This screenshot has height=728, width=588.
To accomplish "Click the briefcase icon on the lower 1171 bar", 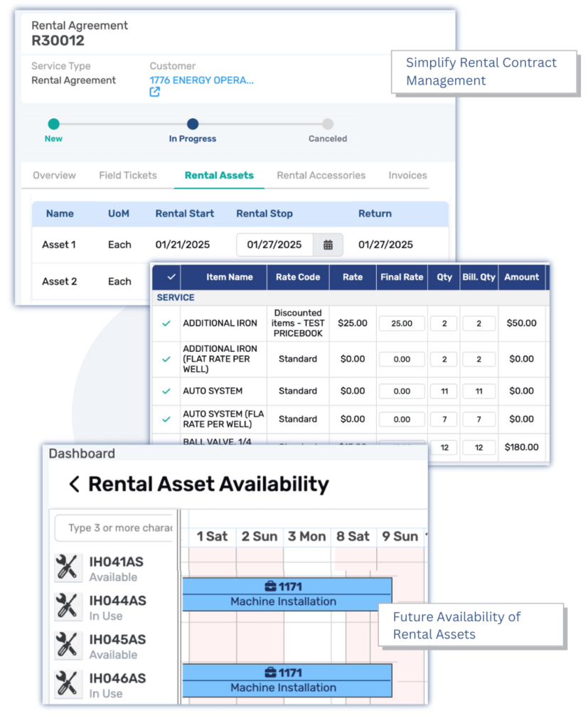I will [270, 672].
